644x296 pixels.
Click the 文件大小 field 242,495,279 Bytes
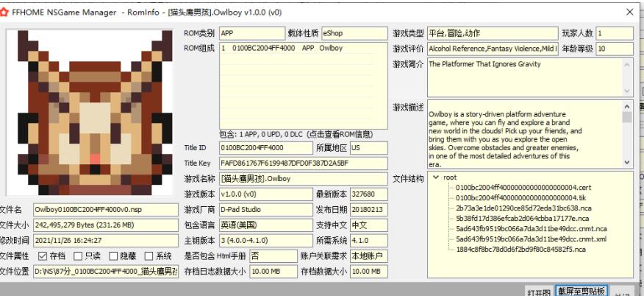tap(106, 225)
